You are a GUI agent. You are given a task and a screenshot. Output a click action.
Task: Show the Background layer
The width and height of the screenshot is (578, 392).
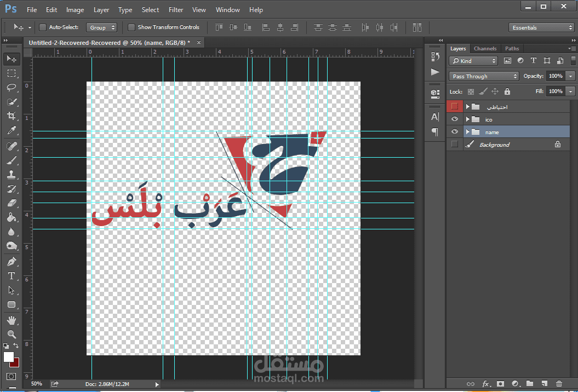455,145
